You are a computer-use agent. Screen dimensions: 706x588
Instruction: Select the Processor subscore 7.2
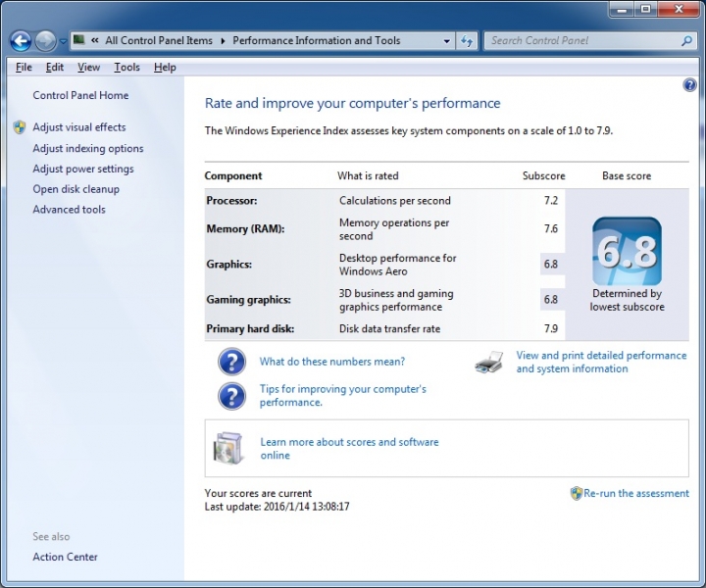click(551, 201)
